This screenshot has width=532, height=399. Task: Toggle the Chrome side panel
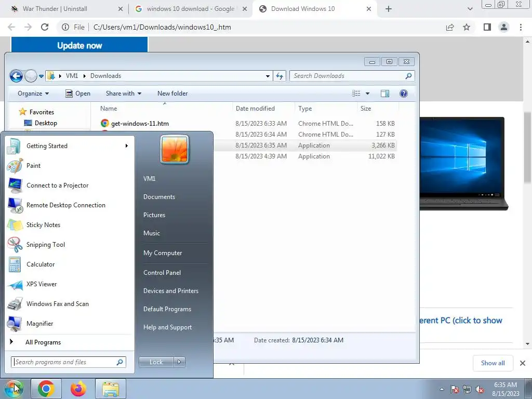tap(487, 27)
